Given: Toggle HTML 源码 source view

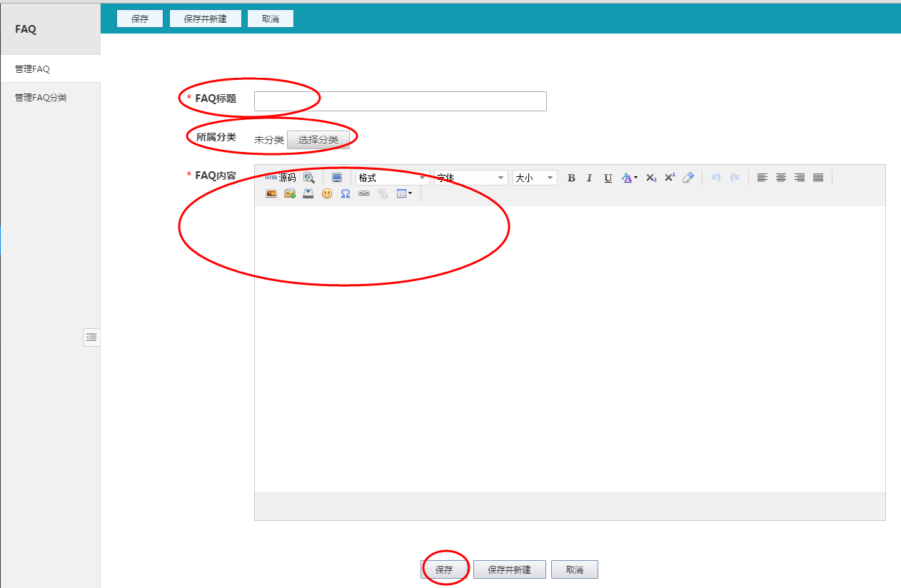Looking at the screenshot, I should tap(281, 178).
